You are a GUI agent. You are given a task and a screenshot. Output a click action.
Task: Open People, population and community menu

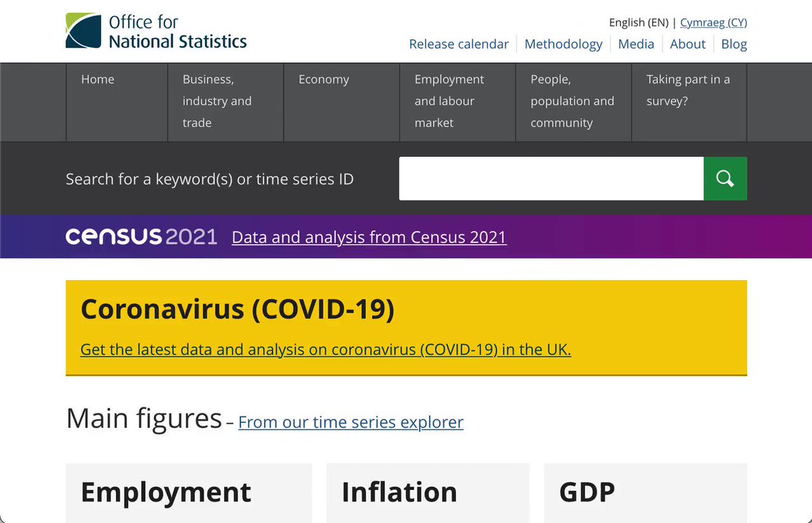click(x=574, y=102)
